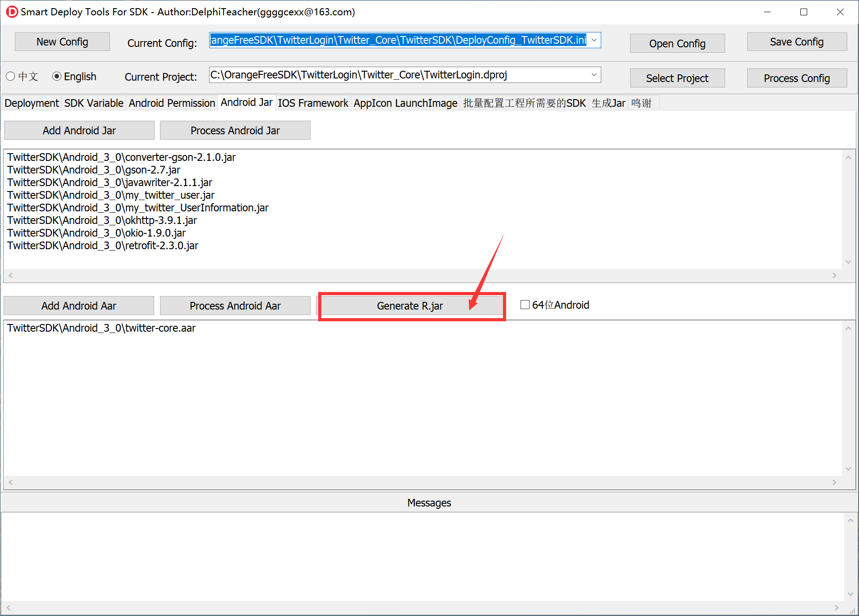Minimize the Smart Deploy Tools window
This screenshot has height=616, width=859.
[x=768, y=12]
